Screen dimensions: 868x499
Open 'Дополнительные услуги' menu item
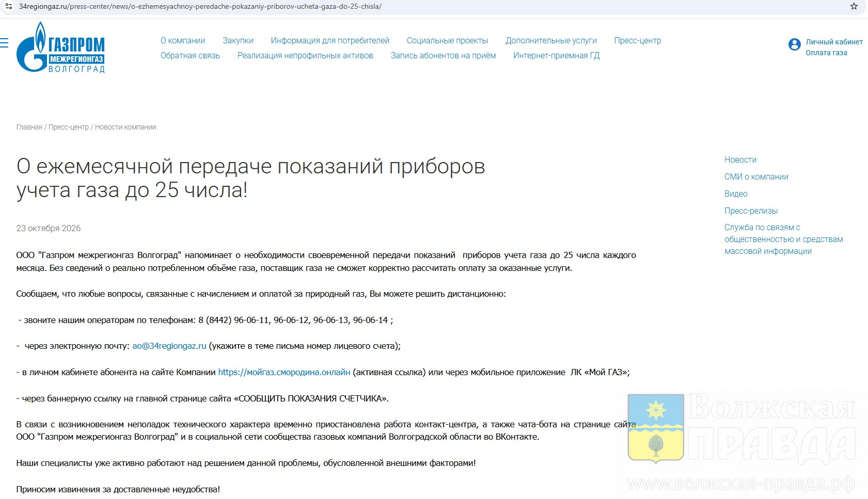coord(551,41)
